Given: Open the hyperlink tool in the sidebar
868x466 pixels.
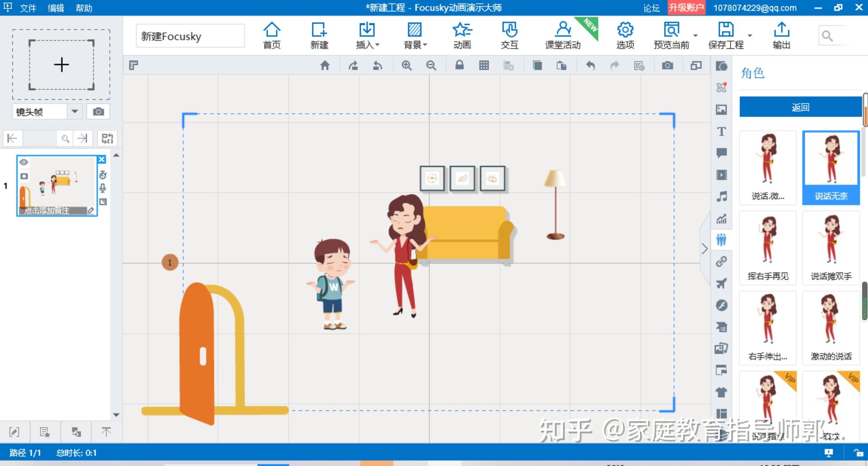Looking at the screenshot, I should click(x=722, y=262).
